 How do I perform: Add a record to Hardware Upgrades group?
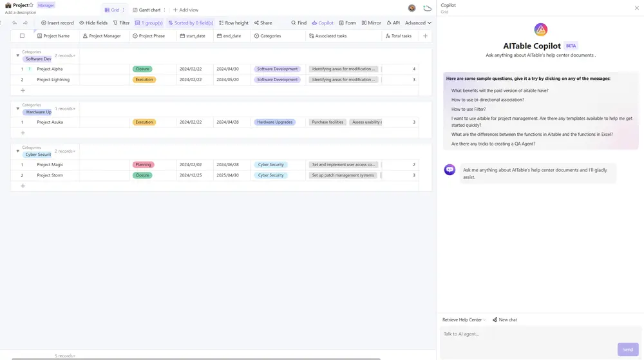tap(23, 133)
